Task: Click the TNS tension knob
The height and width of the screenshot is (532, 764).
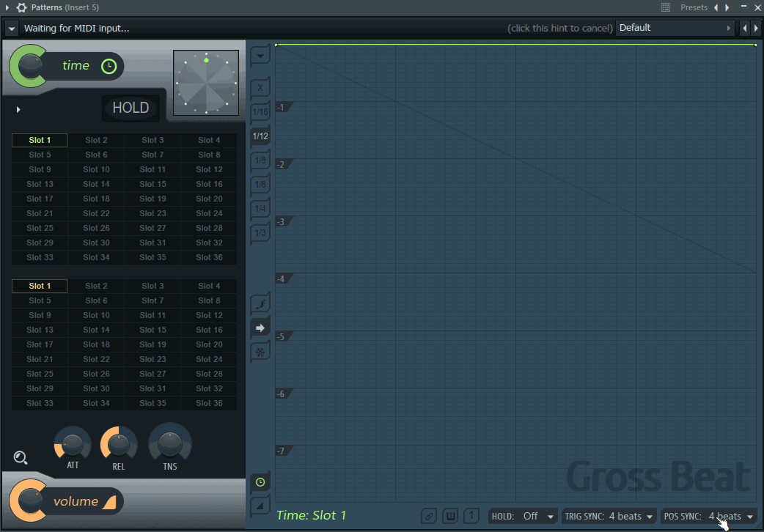Action: point(170,443)
